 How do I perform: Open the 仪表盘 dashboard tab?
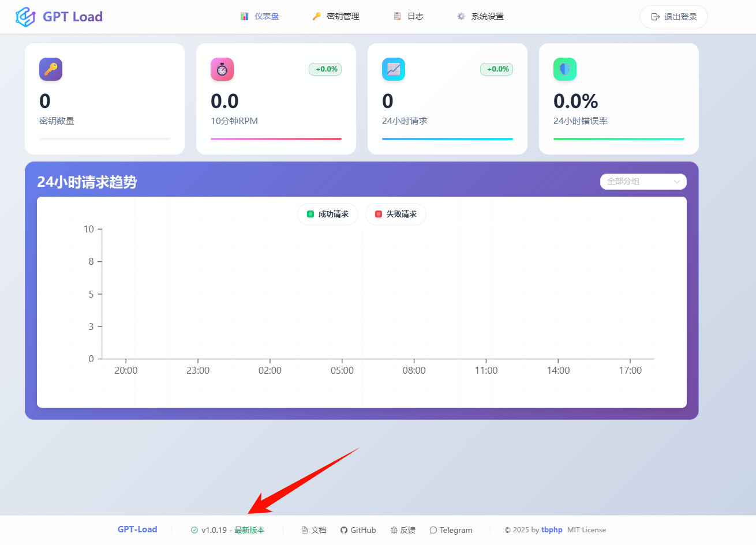260,17
